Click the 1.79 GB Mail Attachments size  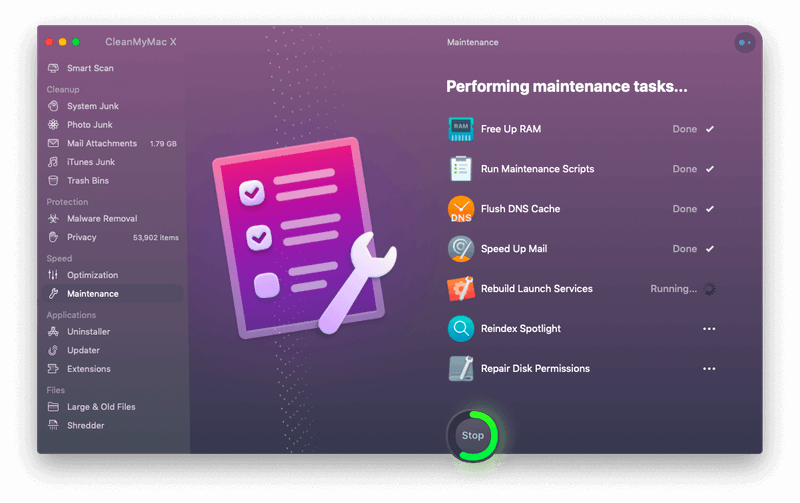click(163, 144)
